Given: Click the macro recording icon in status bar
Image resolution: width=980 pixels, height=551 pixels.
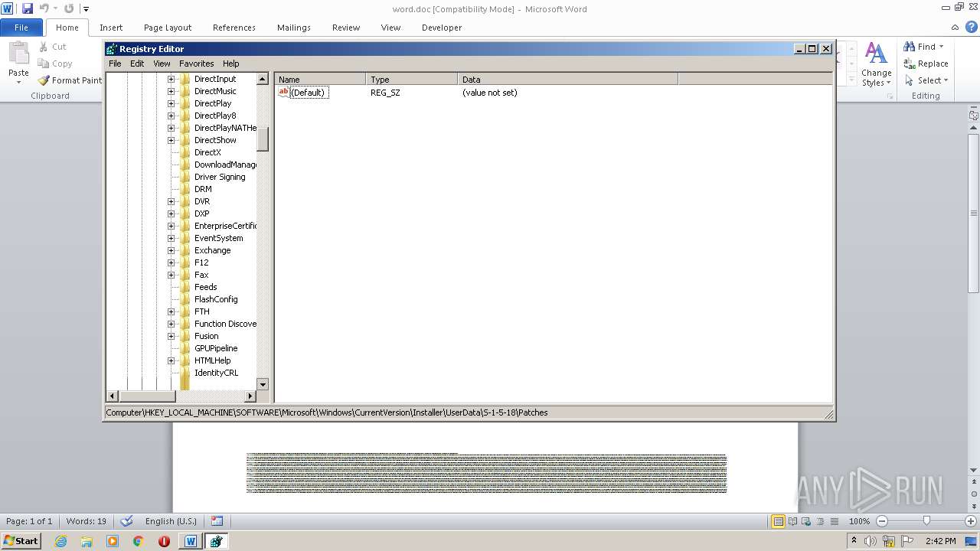Looking at the screenshot, I should coord(217,521).
